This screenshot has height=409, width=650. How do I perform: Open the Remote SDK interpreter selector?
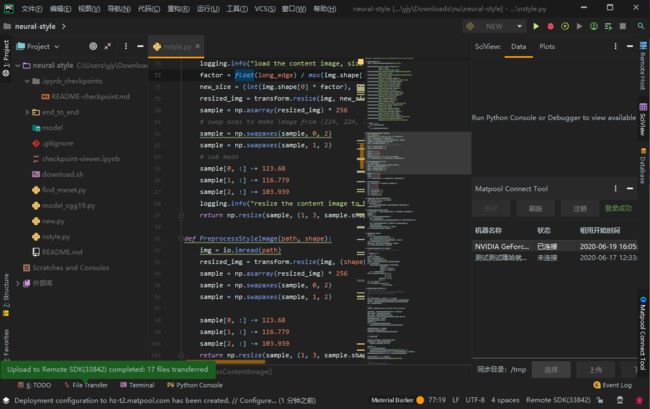pos(558,400)
